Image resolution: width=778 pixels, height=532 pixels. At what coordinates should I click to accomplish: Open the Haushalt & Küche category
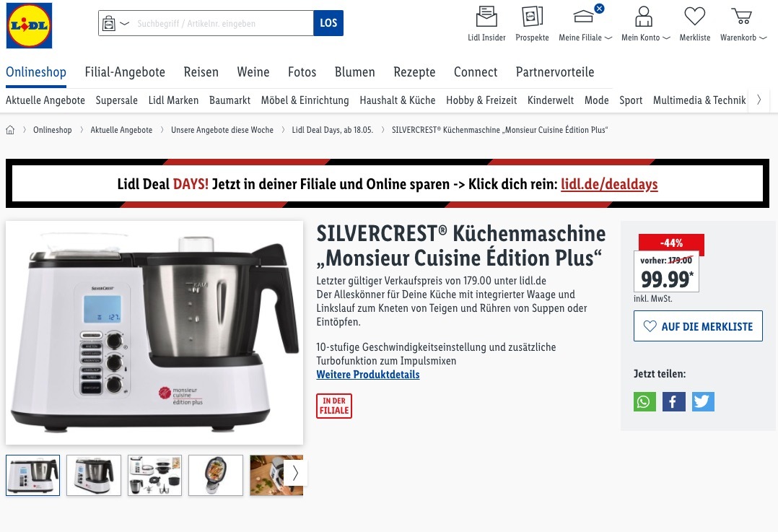coord(398,100)
